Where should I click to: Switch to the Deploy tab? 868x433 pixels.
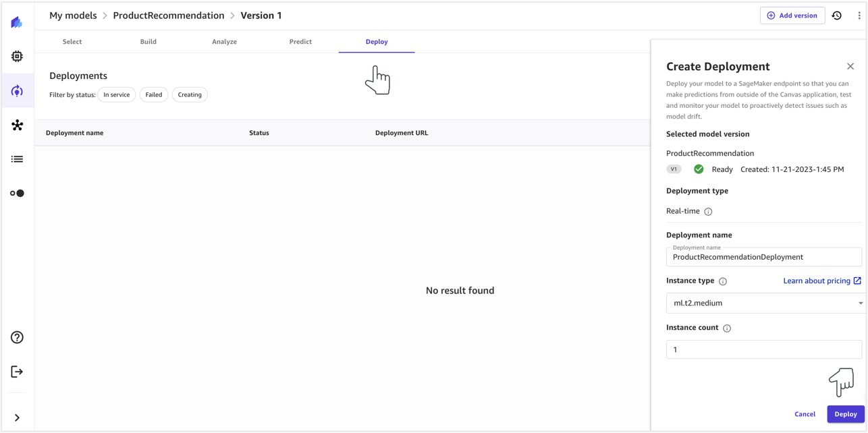[x=377, y=42]
